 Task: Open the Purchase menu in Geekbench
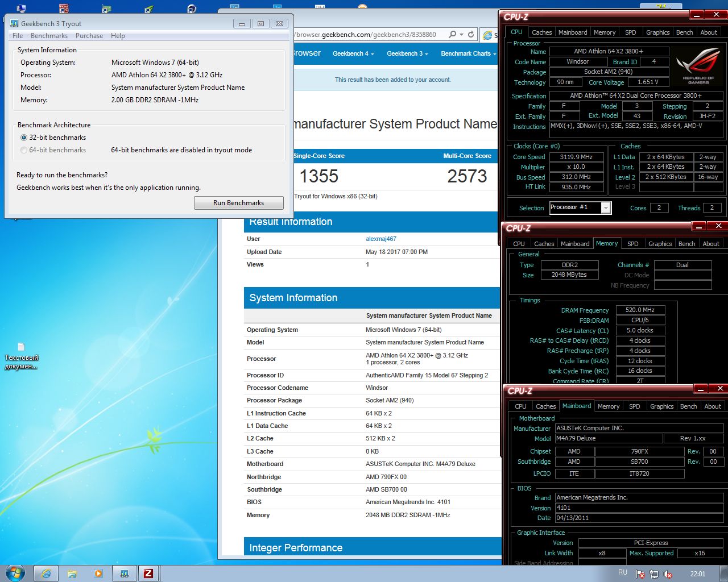pos(89,36)
